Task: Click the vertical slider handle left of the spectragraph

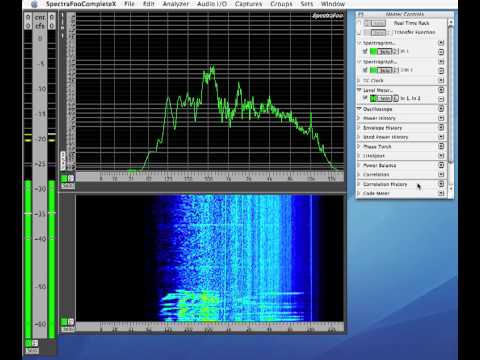Action: (x=63, y=160)
